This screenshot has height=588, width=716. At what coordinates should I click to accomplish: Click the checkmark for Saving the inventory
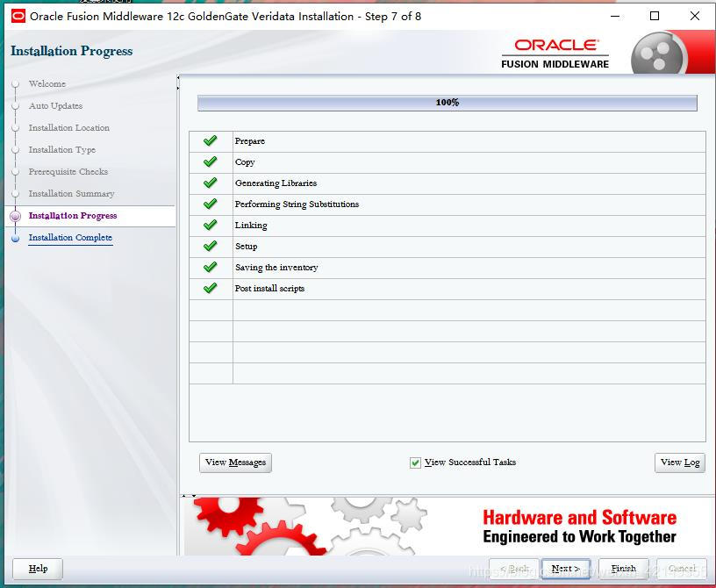pos(210,267)
